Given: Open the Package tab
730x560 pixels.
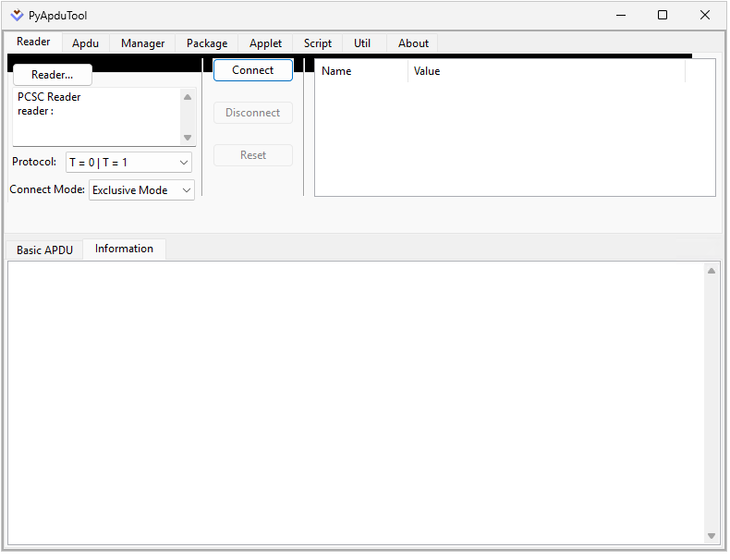Looking at the screenshot, I should pyautogui.click(x=206, y=43).
